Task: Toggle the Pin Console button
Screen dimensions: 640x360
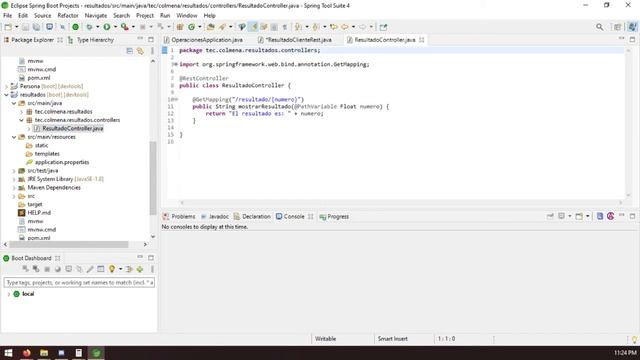Action: (x=550, y=216)
